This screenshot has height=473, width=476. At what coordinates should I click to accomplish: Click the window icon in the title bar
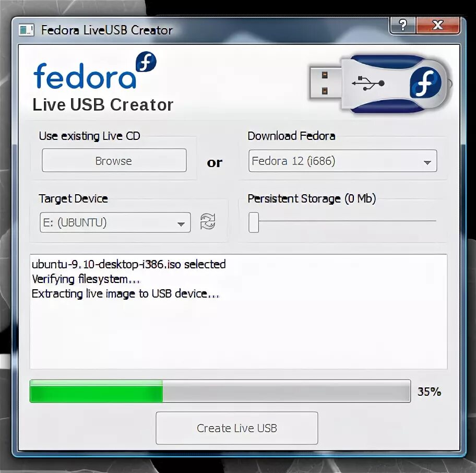27,30
